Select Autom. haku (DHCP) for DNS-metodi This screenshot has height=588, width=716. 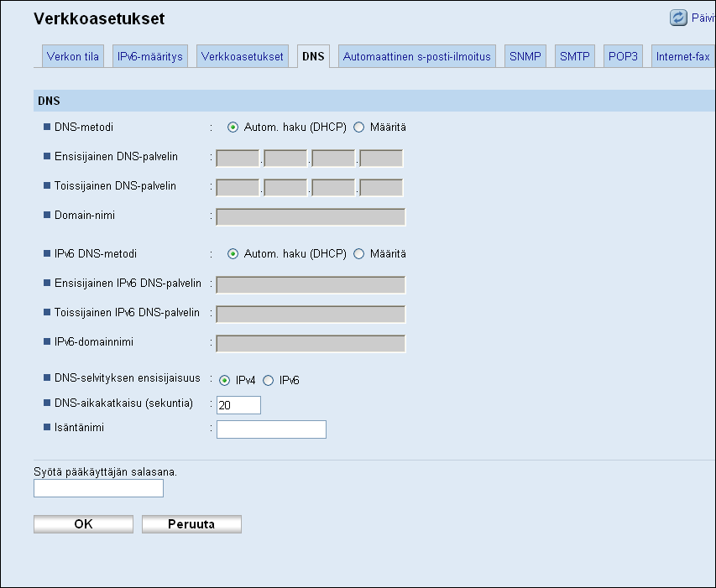pyautogui.click(x=233, y=127)
